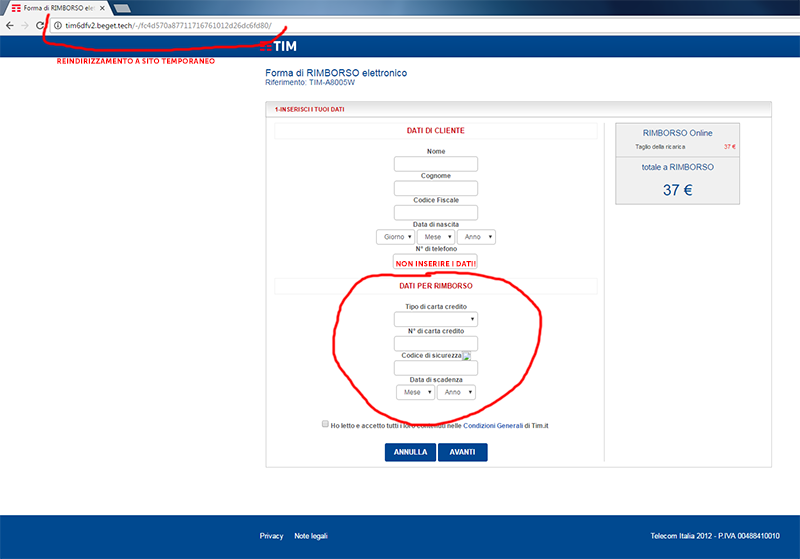Click the 'totale a RIMBORSO' label
The width and height of the screenshot is (800, 559).
[x=678, y=167]
